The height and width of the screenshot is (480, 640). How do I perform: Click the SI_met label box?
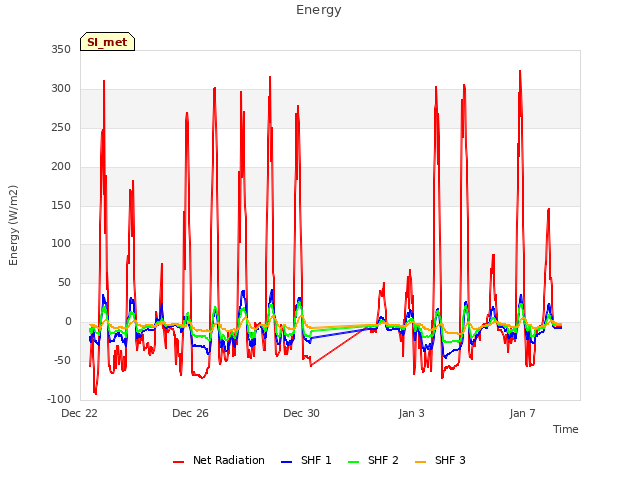pyautogui.click(x=107, y=42)
